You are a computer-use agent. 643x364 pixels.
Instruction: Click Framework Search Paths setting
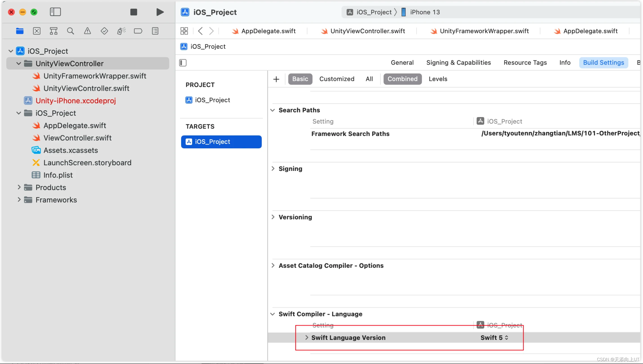click(x=350, y=134)
